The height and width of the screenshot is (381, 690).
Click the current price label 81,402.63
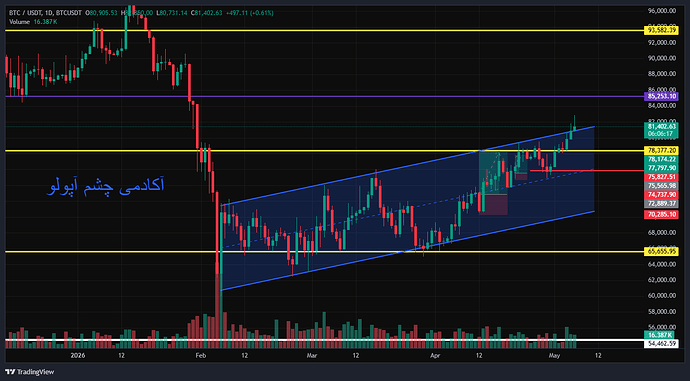[661, 126]
